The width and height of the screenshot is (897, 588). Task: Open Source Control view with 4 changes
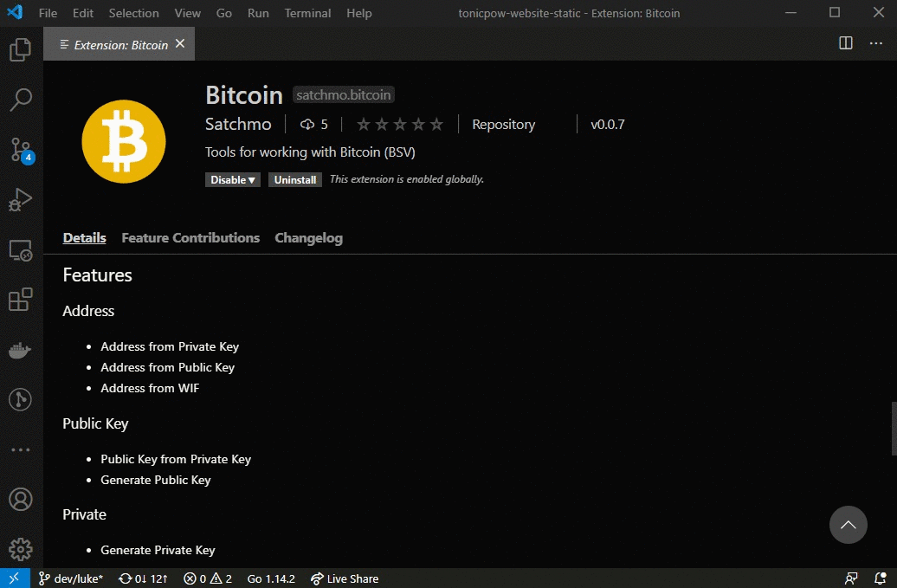click(21, 150)
